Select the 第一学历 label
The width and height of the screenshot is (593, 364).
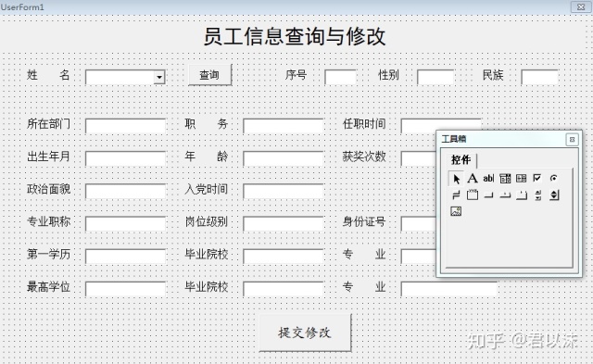(48, 254)
